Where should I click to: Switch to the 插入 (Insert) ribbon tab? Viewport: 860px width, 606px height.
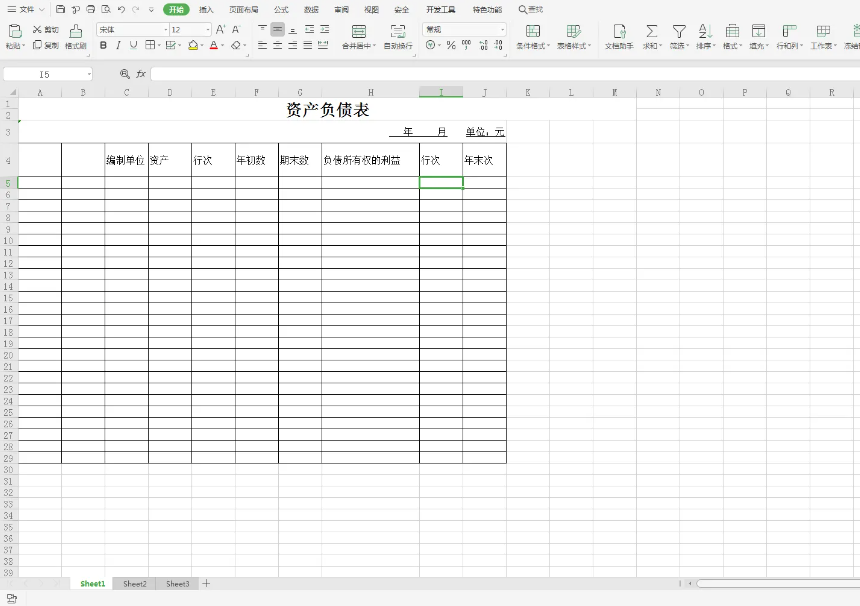coord(206,9)
